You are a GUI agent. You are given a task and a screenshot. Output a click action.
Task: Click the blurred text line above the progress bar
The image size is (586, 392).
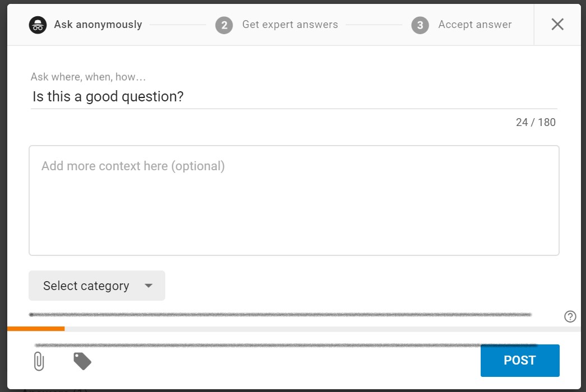click(x=280, y=315)
